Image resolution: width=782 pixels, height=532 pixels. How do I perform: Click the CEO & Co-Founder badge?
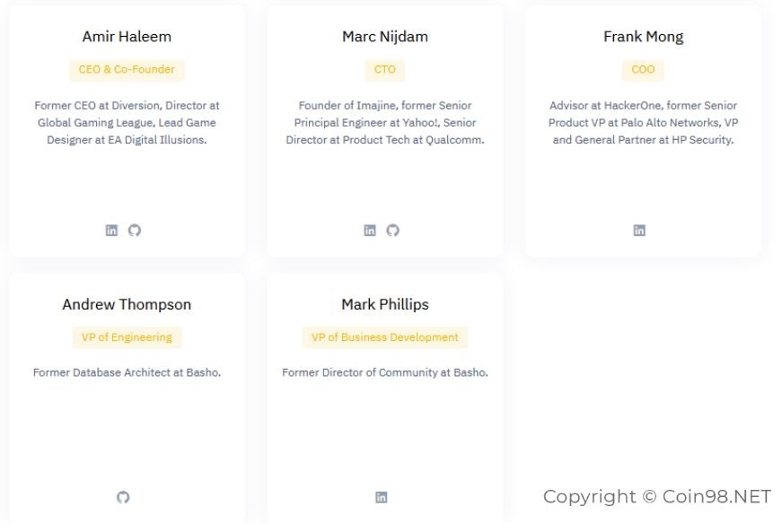[127, 70]
